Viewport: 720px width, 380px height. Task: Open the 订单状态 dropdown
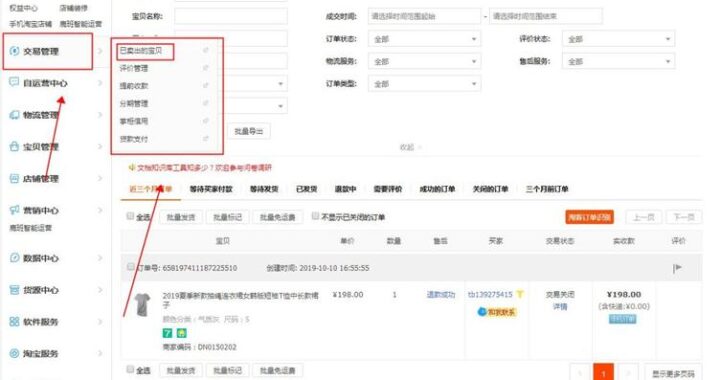(424, 39)
